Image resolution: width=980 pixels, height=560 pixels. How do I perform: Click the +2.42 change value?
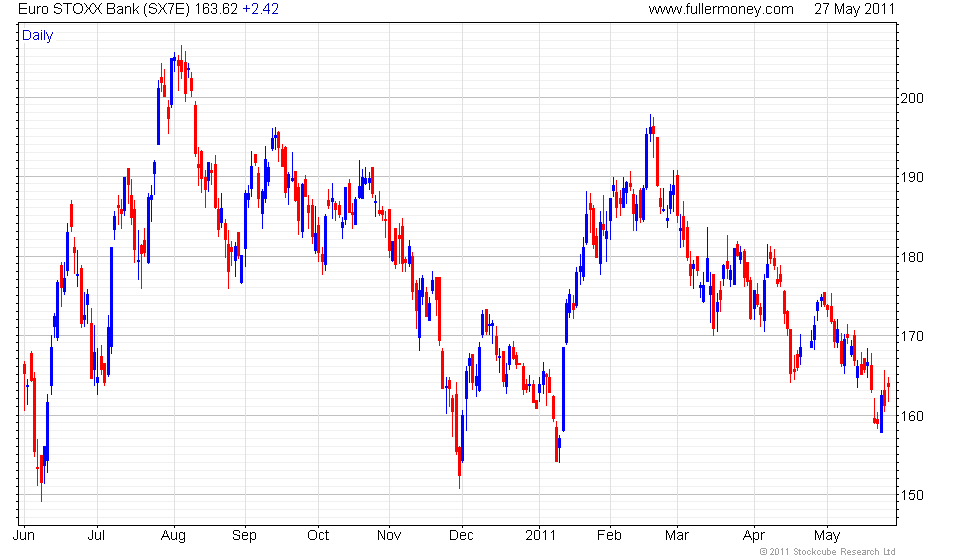coord(261,9)
